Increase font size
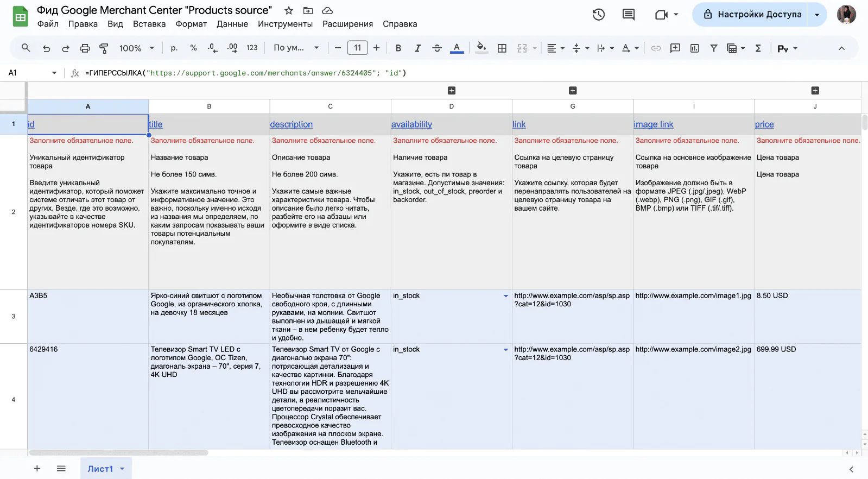The height and width of the screenshot is (479, 868). 376,48
